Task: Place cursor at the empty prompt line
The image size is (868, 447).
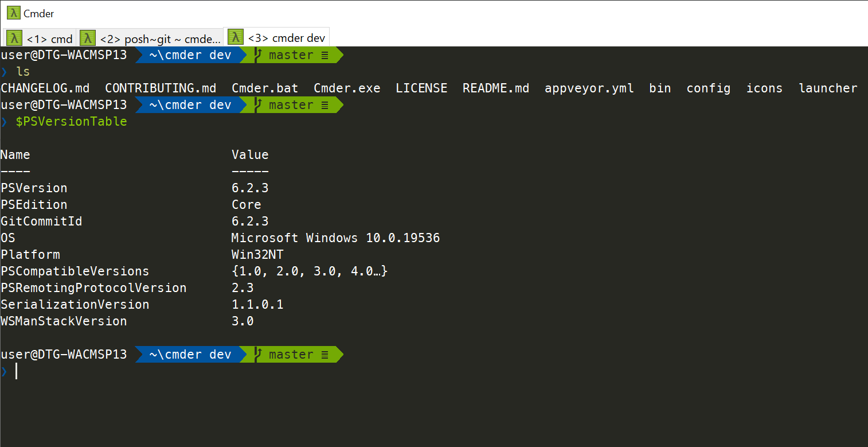Action: coord(16,371)
